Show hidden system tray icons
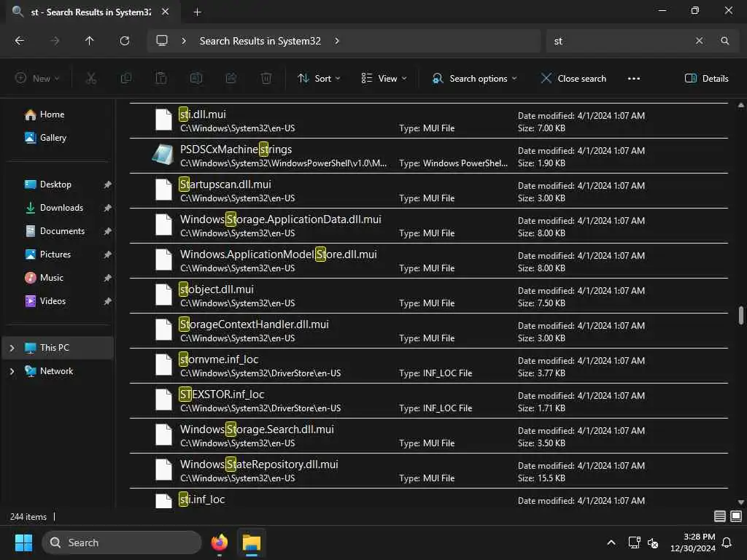 [611, 542]
